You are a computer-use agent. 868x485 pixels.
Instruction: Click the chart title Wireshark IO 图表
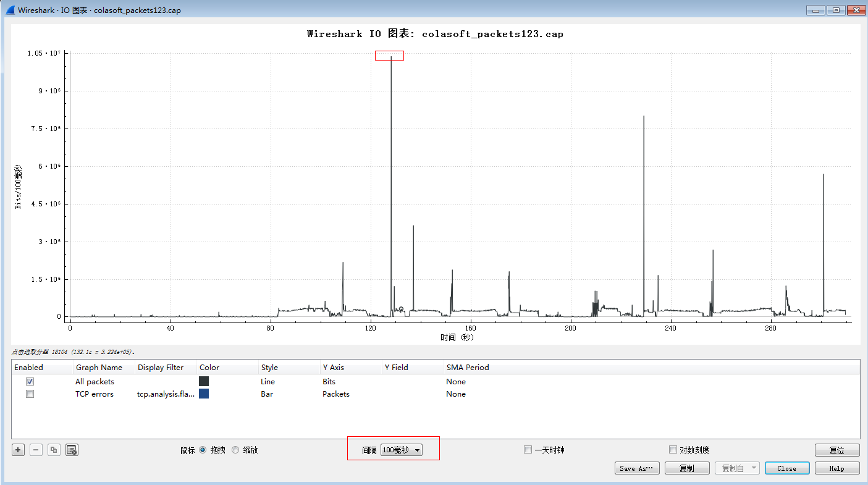coord(435,34)
